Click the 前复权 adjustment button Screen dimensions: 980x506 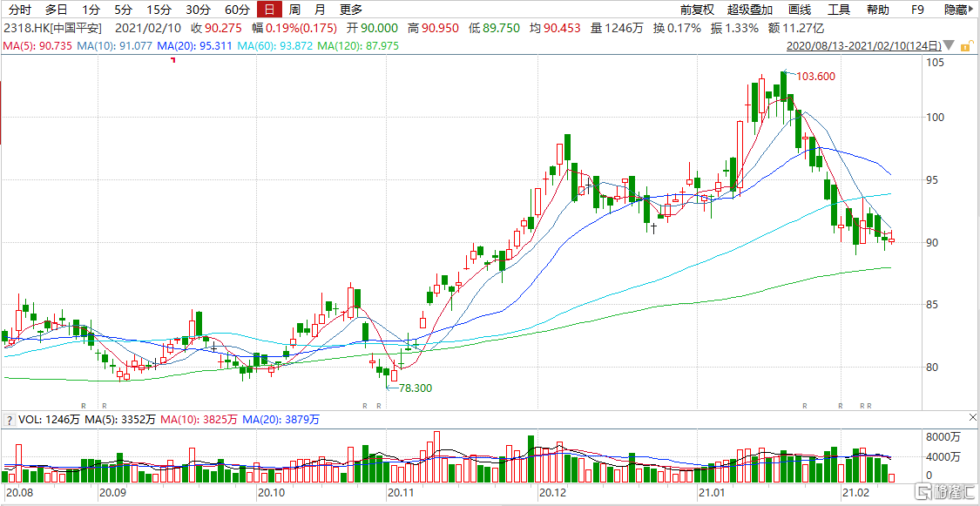(697, 10)
